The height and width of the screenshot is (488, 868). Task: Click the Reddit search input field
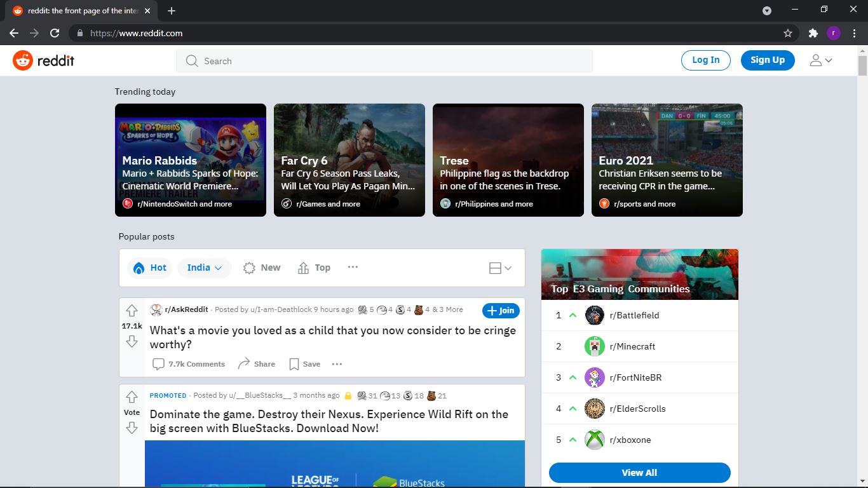click(x=384, y=61)
